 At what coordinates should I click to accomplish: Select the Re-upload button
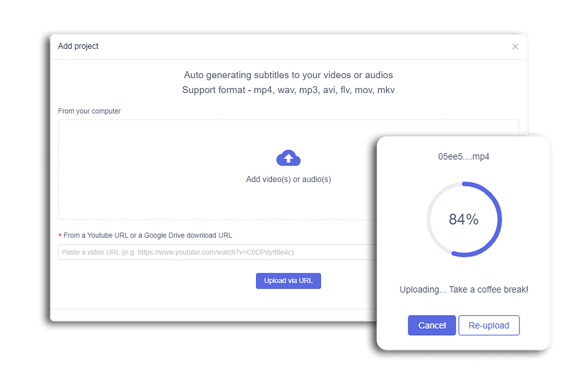(489, 325)
